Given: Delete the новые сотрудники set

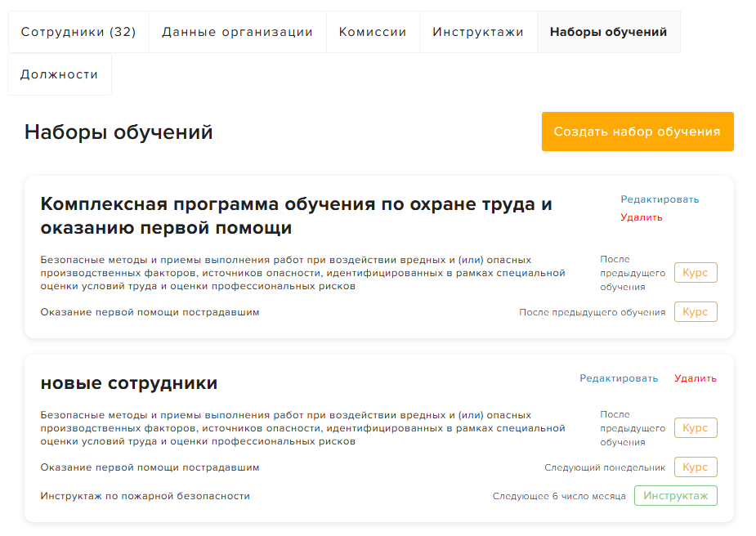Looking at the screenshot, I should pyautogui.click(x=696, y=378).
